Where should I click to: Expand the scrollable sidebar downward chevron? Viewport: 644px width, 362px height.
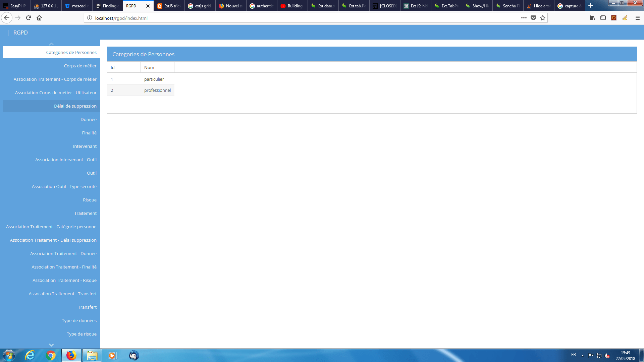pos(51,344)
